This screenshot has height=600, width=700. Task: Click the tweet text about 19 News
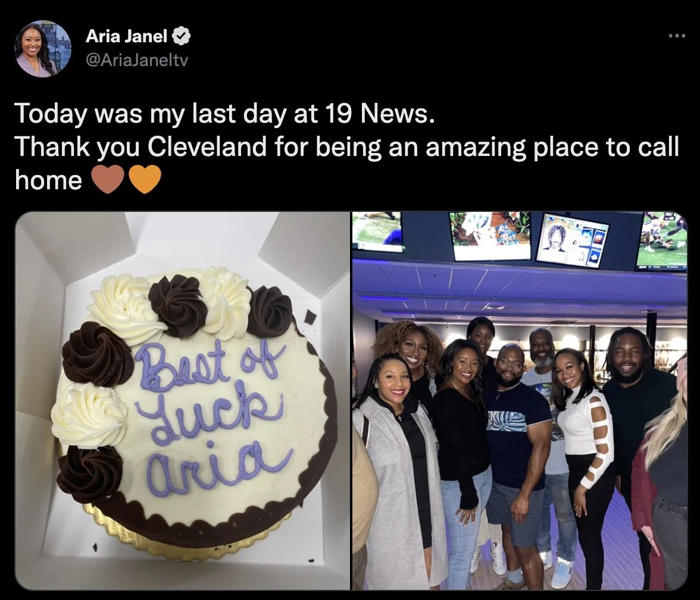tap(224, 113)
